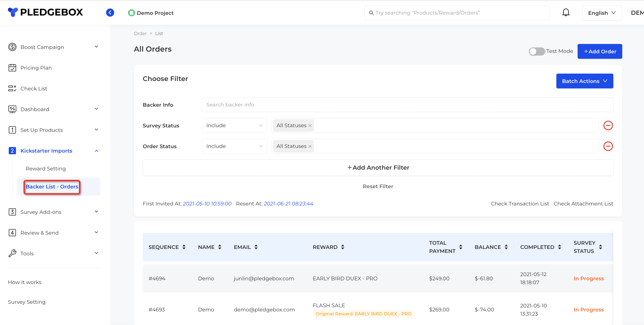The width and height of the screenshot is (644, 325).
Task: Open Survey Status Include dropdown
Action: pos(235,125)
